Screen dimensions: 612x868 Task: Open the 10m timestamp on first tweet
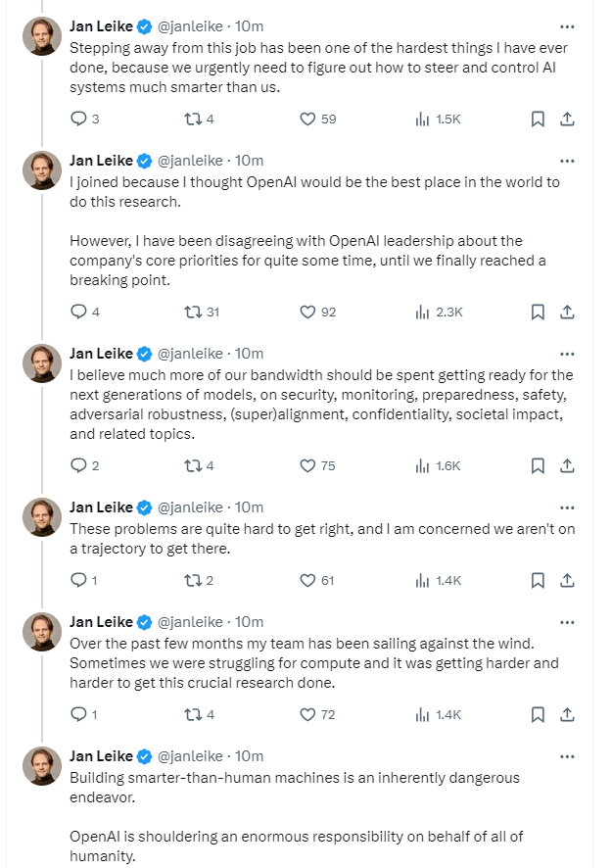click(x=250, y=25)
